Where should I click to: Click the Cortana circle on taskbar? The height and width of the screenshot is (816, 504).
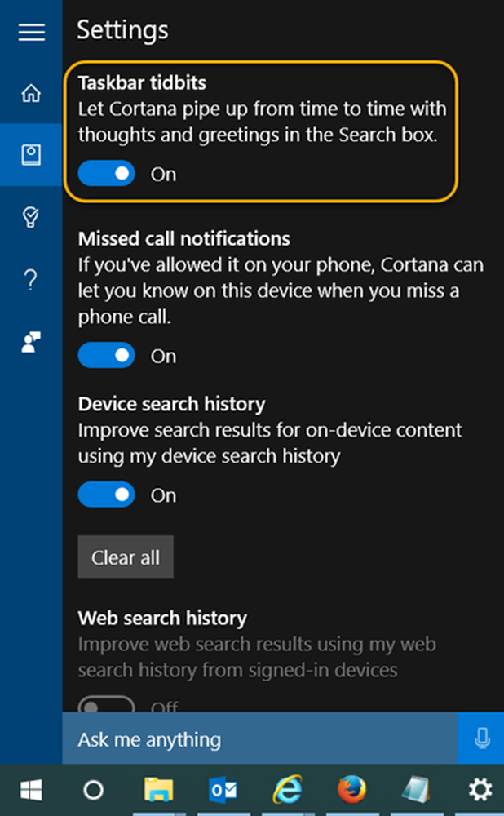coord(94,790)
